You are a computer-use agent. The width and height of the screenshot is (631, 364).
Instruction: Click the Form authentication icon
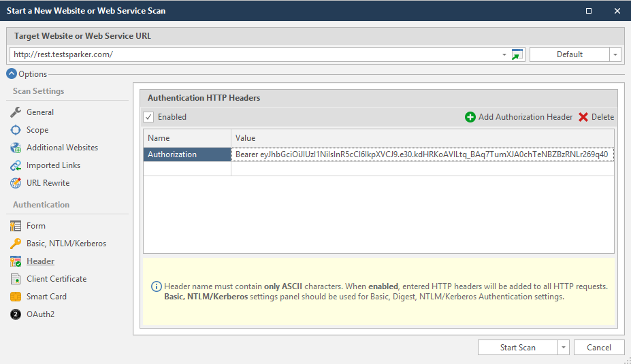click(x=16, y=226)
